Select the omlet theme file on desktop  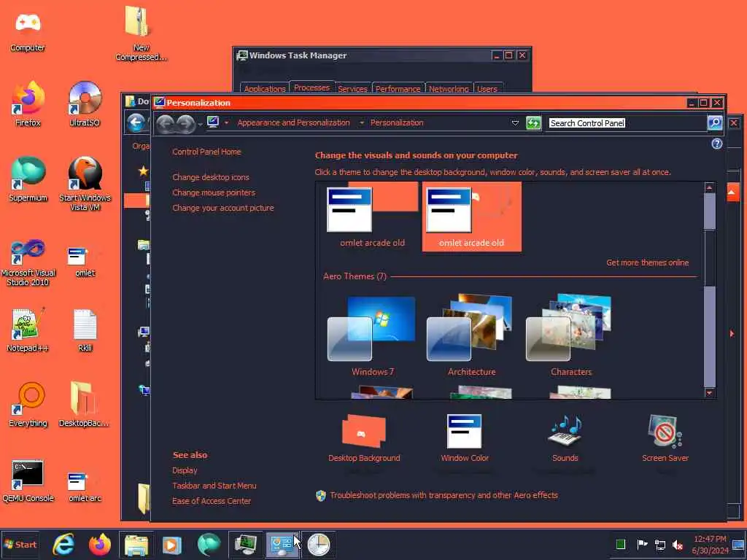(85, 261)
